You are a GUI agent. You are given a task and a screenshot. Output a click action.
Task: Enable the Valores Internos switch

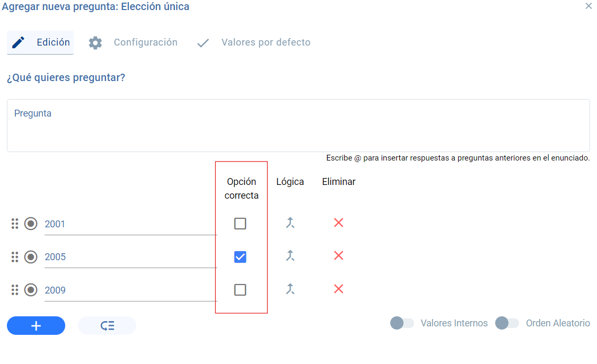pos(402,323)
